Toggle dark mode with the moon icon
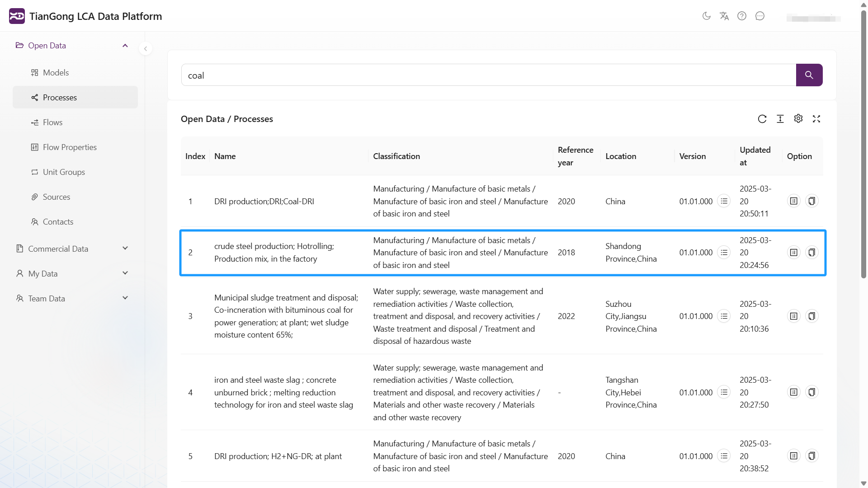Screen dimensions: 868x488 pyautogui.click(x=707, y=16)
